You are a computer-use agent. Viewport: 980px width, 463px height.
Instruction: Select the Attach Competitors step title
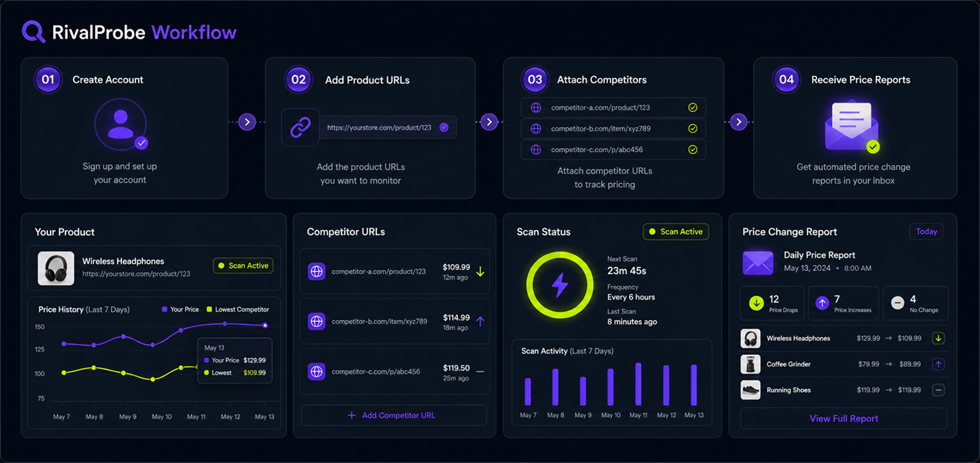pos(602,79)
